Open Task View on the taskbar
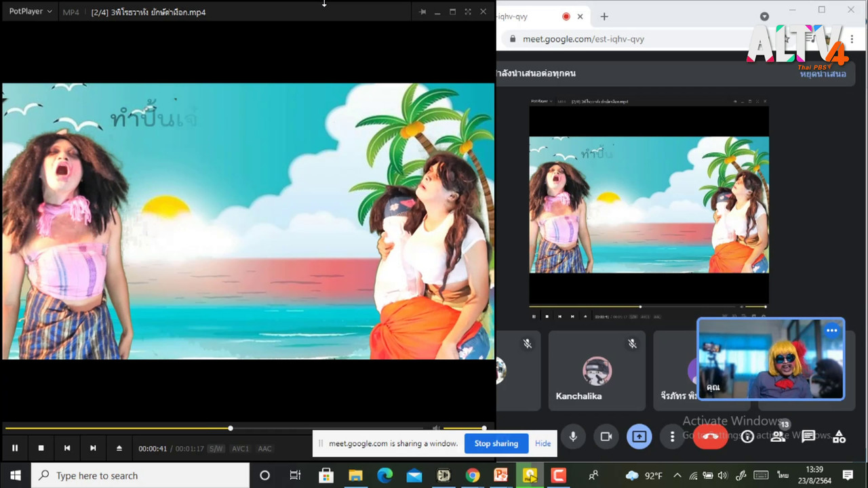Image resolution: width=868 pixels, height=488 pixels. [x=295, y=475]
